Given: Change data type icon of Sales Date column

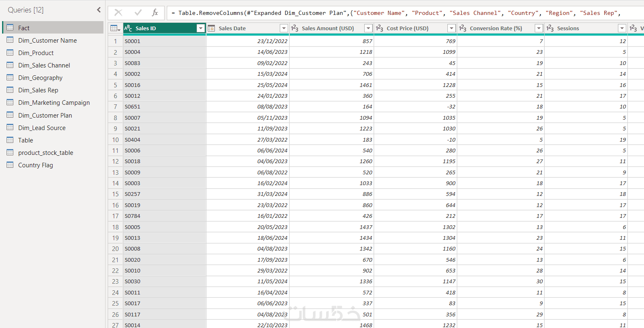Looking at the screenshot, I should pos(211,28).
